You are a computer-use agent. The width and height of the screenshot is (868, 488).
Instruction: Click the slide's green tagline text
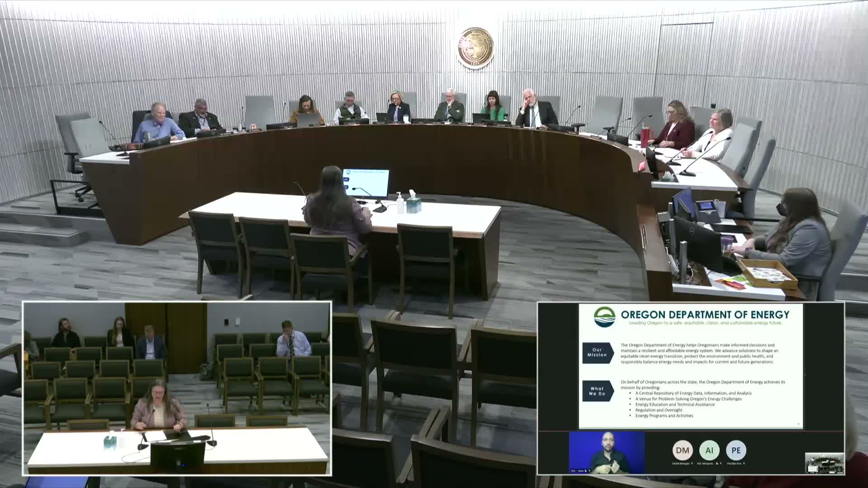click(705, 323)
